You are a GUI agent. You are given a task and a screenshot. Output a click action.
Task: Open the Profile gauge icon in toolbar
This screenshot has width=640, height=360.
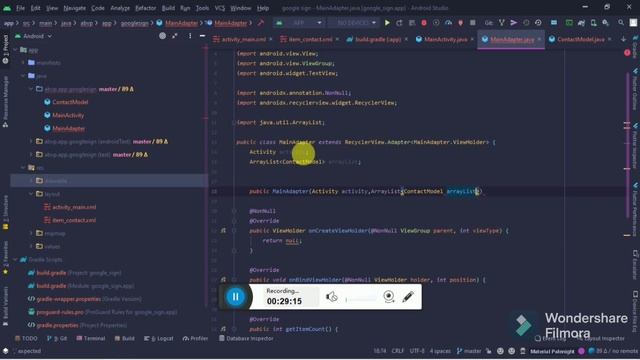(448, 23)
